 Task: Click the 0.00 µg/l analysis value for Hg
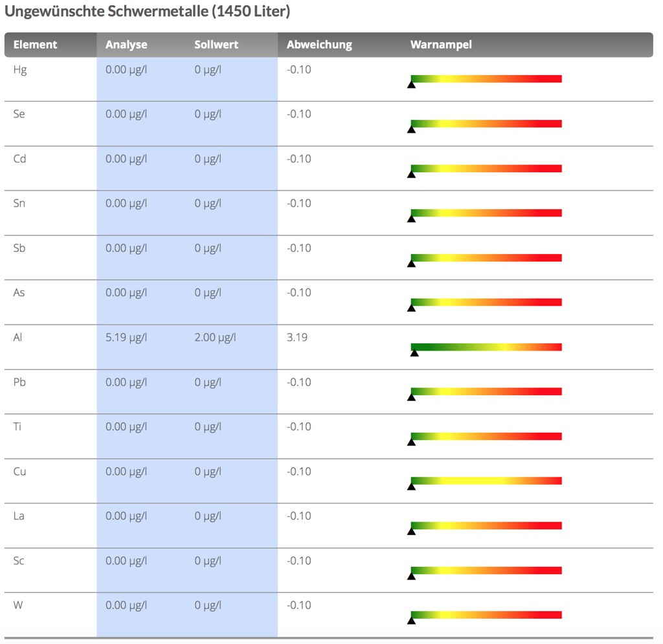[126, 70]
